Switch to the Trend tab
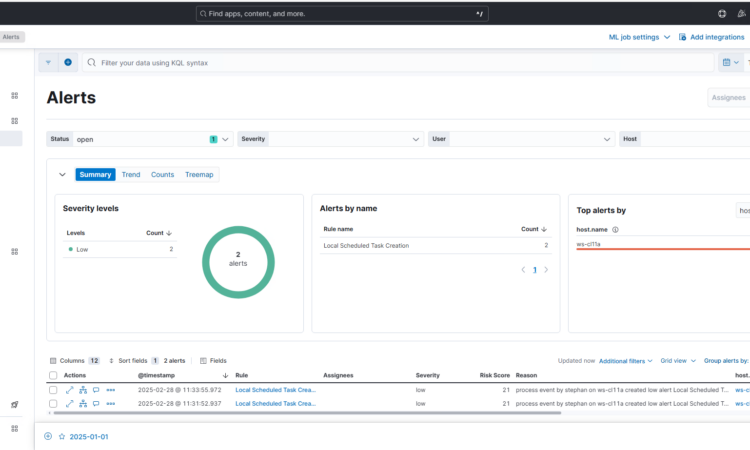Image resolution: width=750 pixels, height=450 pixels. point(131,175)
